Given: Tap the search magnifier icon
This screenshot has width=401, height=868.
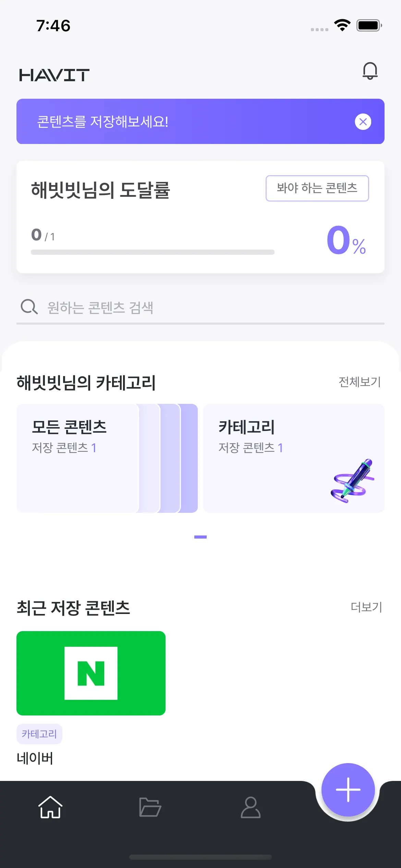Looking at the screenshot, I should 29,307.
